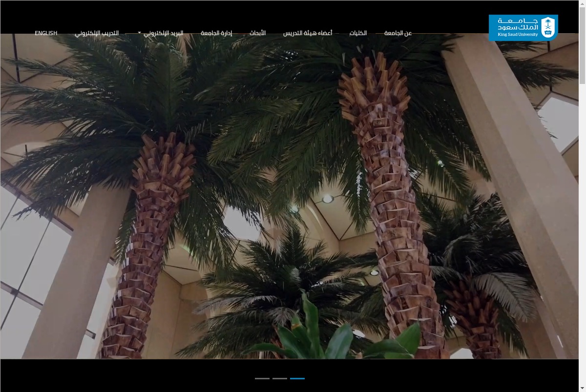
Task: Open إدارة الجامعة menu item
Action: tap(216, 33)
